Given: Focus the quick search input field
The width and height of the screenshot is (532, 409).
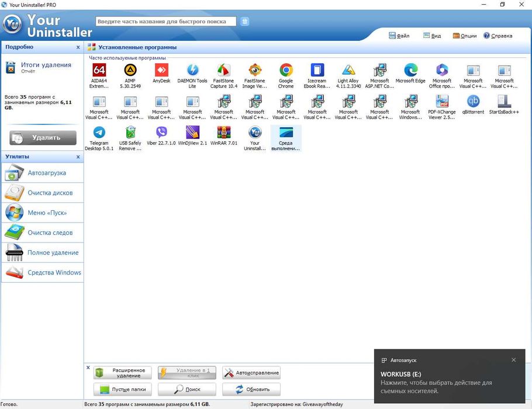Looking at the screenshot, I should [x=166, y=22].
